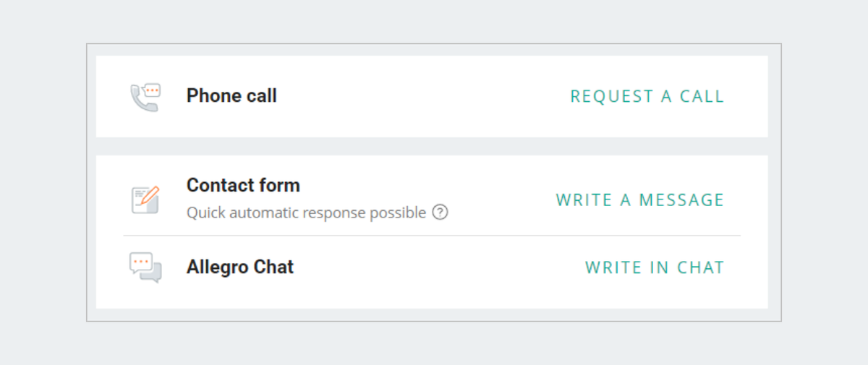Screen dimensions: 868x365
Task: Start chatting via WRITE IN CHAT
Action: coord(655,267)
